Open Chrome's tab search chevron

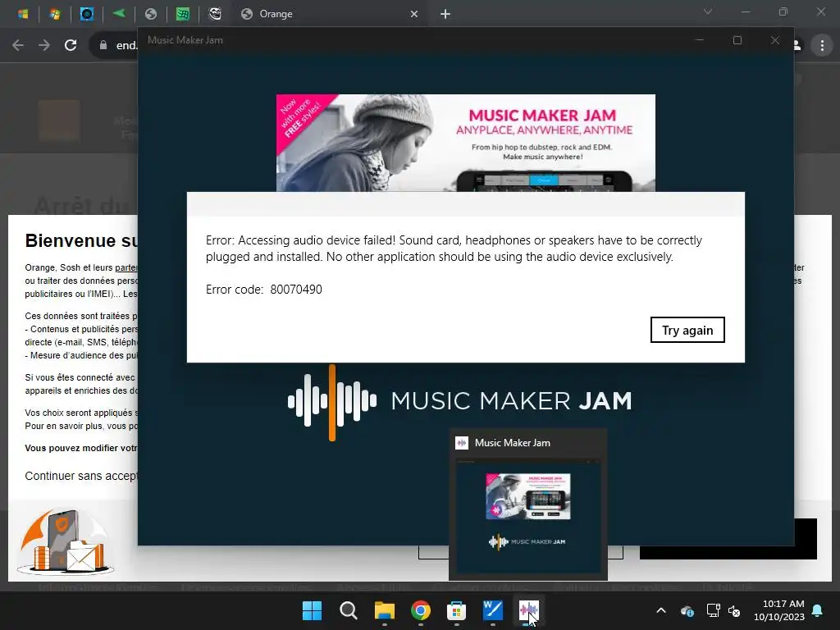708,11
